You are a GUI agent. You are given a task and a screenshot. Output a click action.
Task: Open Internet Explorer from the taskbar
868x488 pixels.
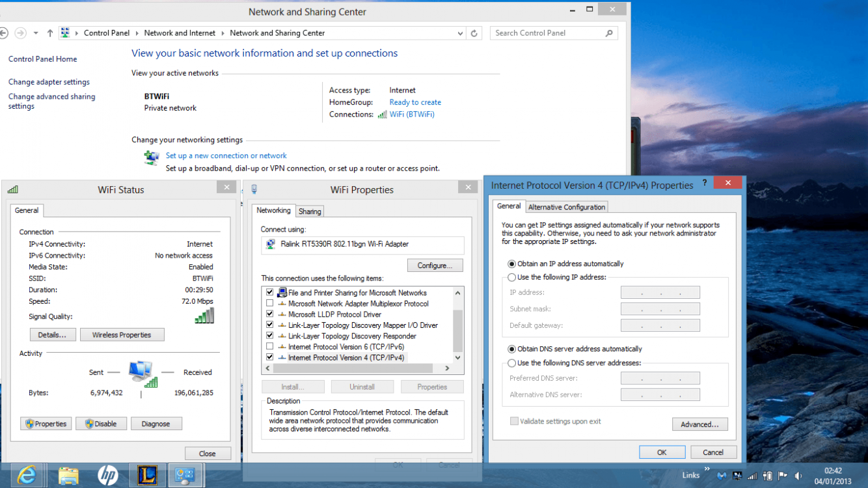[x=27, y=476]
